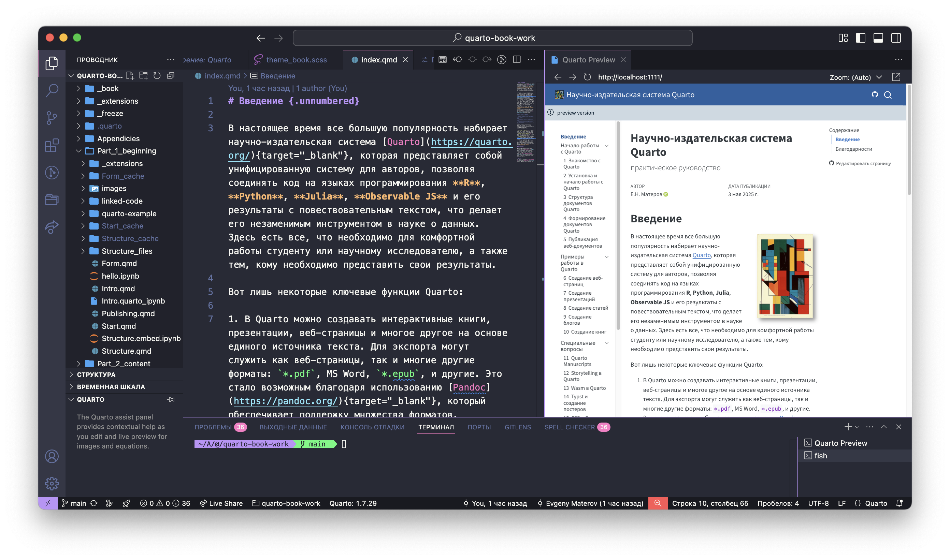This screenshot has height=560, width=950.
Task: Click the New Folder icon in explorer header
Action: (143, 76)
